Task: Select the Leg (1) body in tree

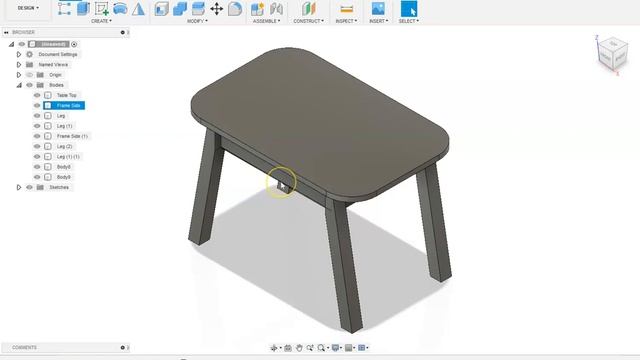Action: (x=64, y=126)
